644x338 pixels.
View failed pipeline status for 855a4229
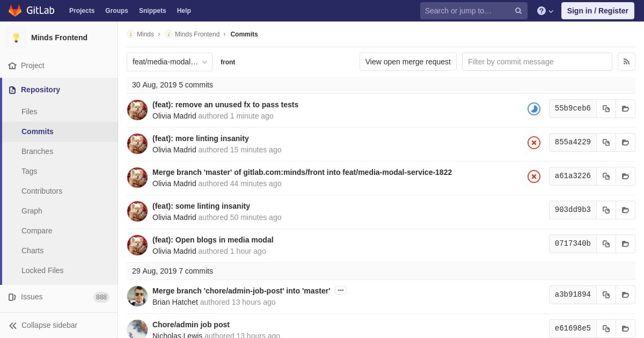[534, 143]
